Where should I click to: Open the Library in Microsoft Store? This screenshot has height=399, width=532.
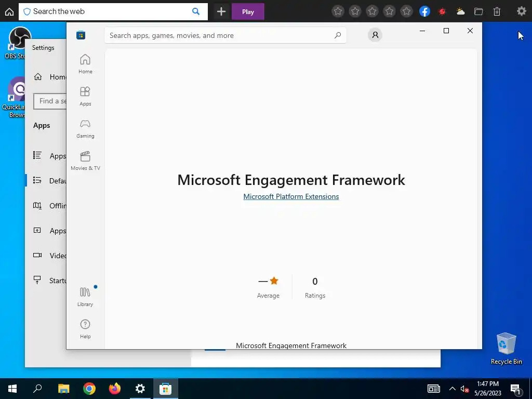(x=85, y=297)
